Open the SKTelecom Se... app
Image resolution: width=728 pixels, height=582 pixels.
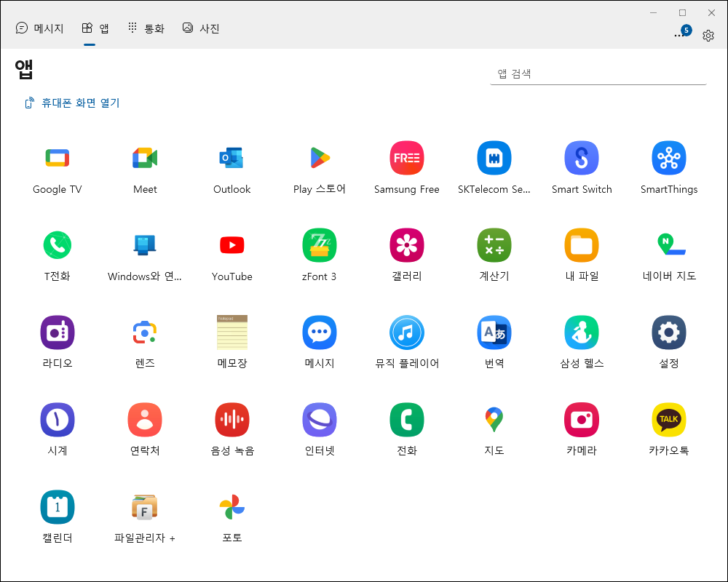[494, 159]
